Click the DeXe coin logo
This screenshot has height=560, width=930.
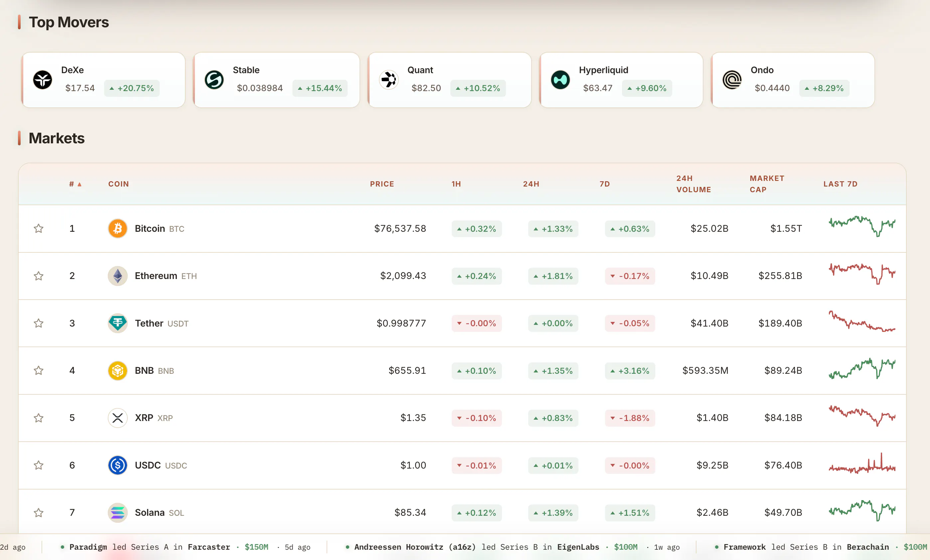(42, 79)
